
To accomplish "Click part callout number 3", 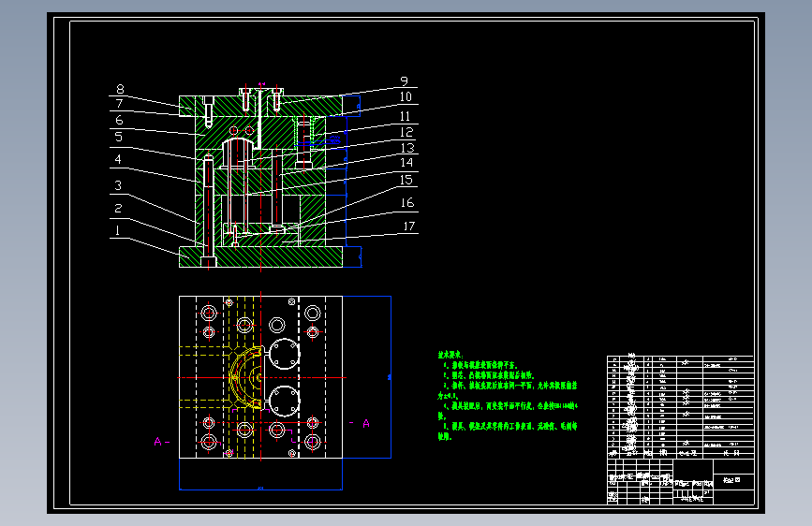I will [118, 185].
